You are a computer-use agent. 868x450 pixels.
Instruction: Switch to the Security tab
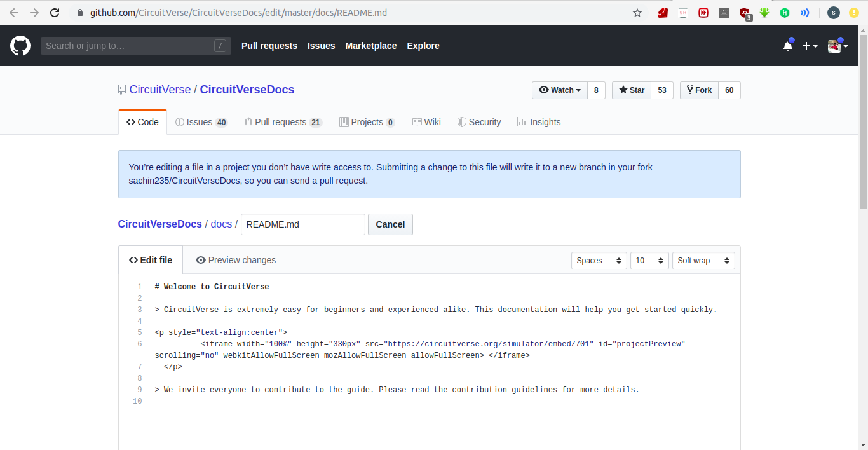[479, 122]
